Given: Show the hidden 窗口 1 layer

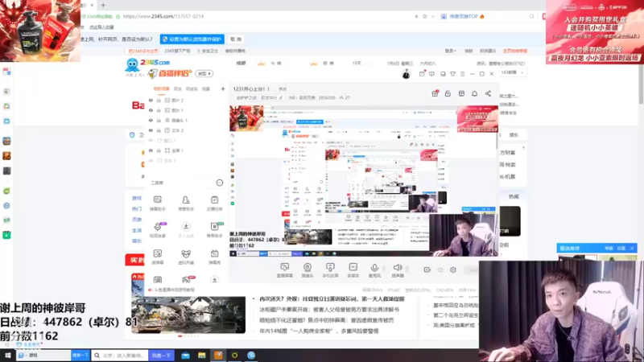Looking at the screenshot, I should 151,140.
